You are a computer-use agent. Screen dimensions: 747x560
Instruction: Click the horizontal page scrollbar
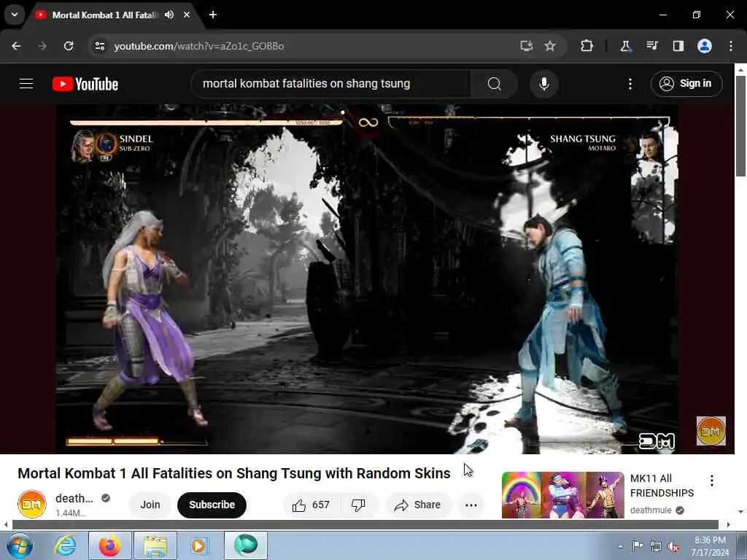click(x=365, y=525)
